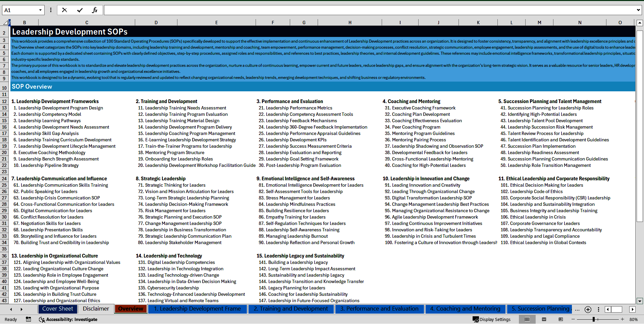Show hidden sheet tabs via ellipsis
This screenshot has height=324, width=644.
coord(577,309)
